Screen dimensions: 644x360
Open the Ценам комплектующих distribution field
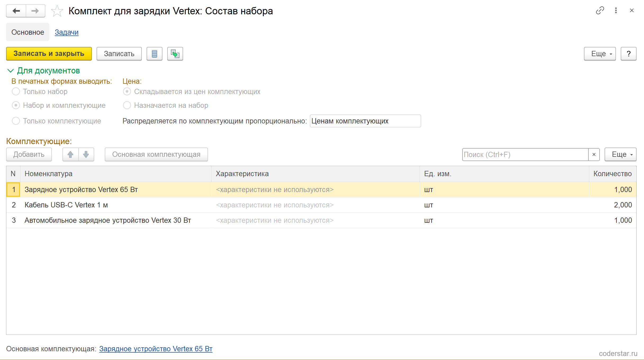(365, 121)
